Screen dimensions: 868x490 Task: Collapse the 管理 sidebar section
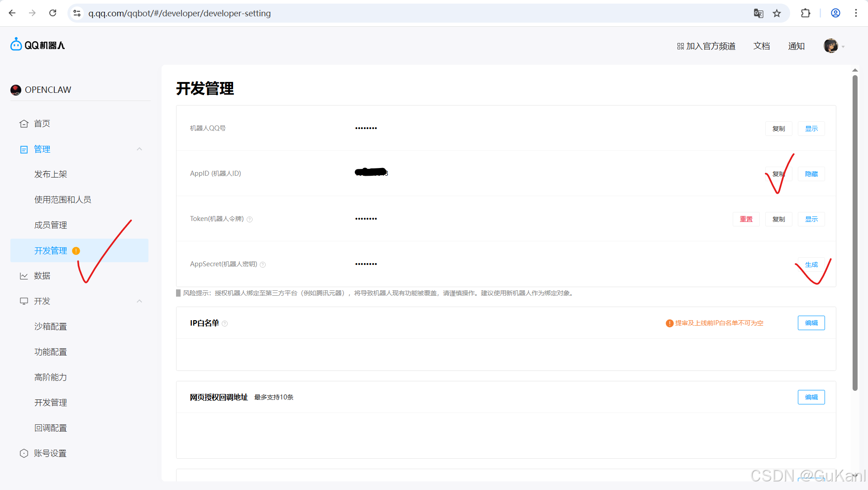139,149
